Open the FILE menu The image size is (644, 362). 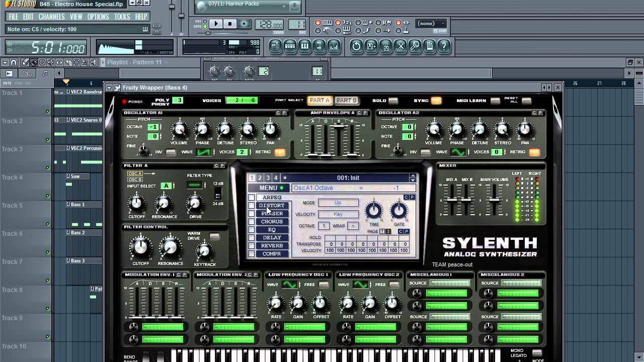click(13, 17)
